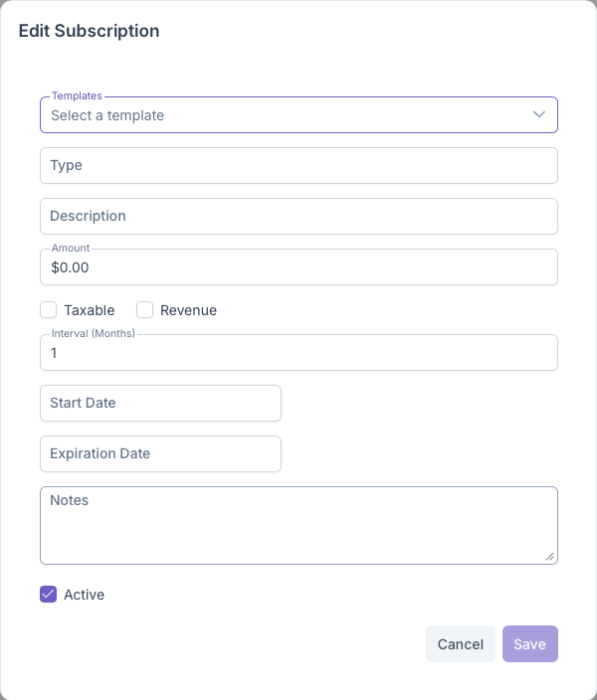Image resolution: width=597 pixels, height=700 pixels.
Task: Enable the Taxable checkbox
Action: [48, 310]
